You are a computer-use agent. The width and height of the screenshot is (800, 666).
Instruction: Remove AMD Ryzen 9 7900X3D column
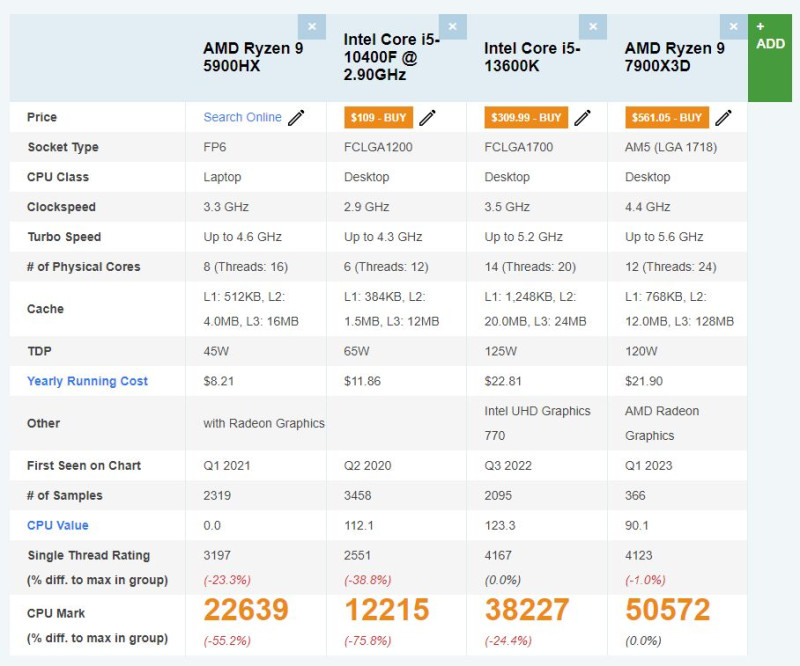[x=734, y=27]
